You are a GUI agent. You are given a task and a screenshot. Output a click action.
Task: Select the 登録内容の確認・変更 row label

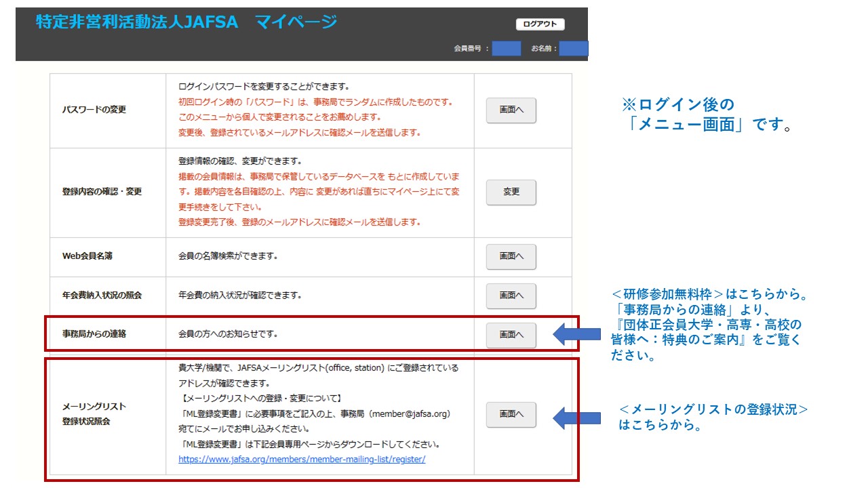[x=102, y=192]
